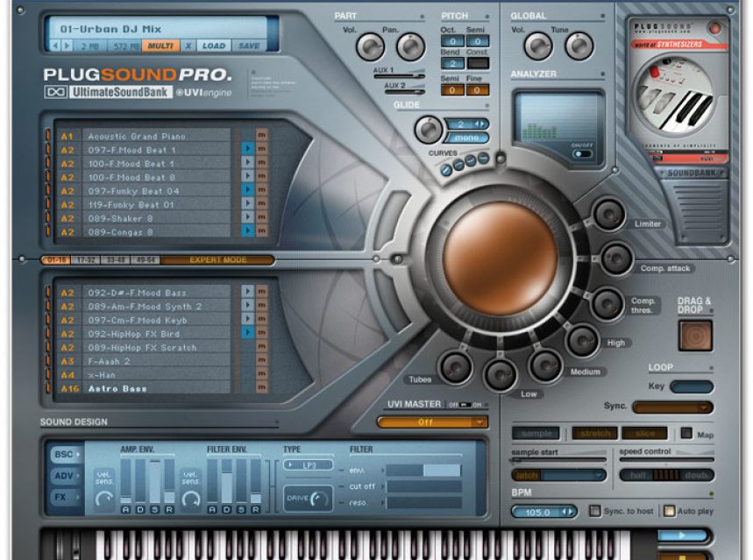The image size is (753, 560).
Task: Toggle the Auto play checkbox
Action: (x=669, y=511)
